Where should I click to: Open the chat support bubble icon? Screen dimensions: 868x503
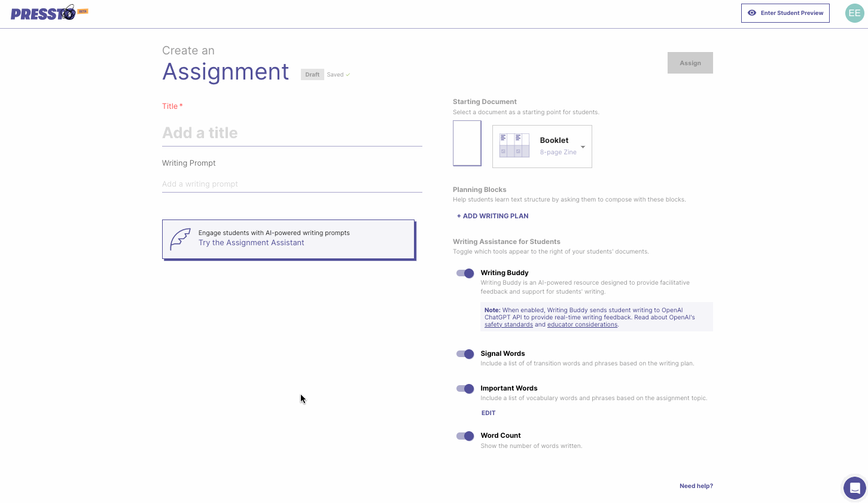pos(854,487)
